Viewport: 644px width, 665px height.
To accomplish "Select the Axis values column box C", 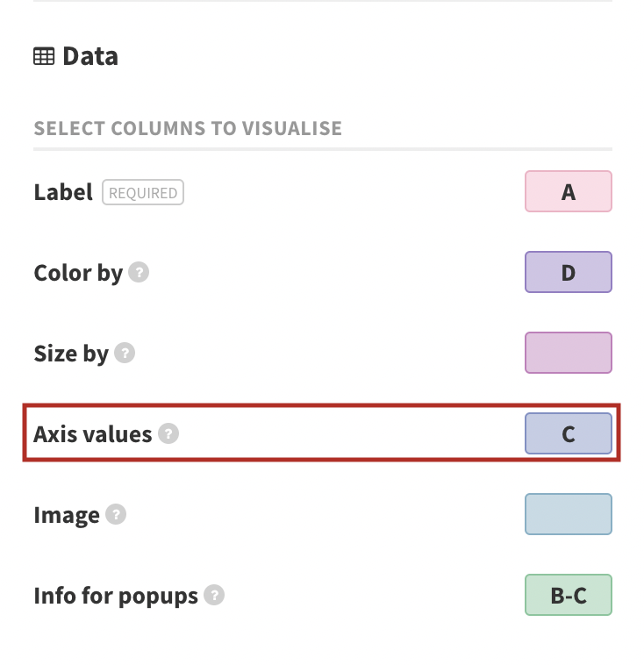I will pos(568,433).
